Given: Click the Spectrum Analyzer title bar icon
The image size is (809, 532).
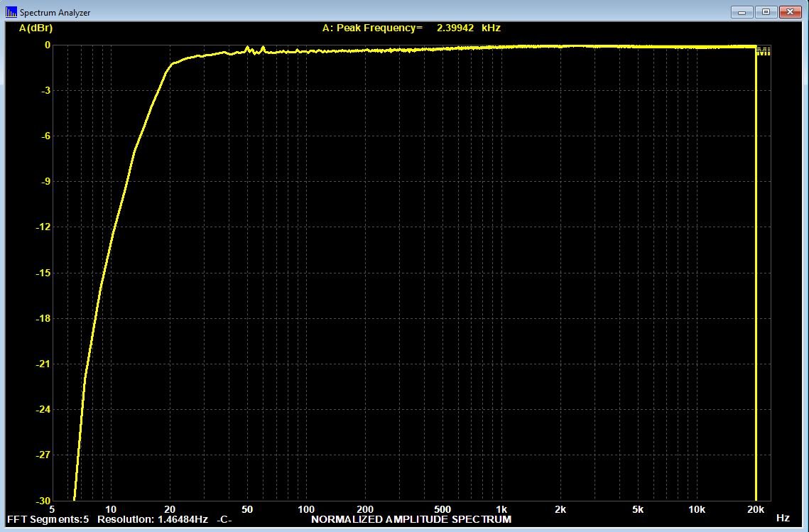Looking at the screenshot, I should 11,12.
